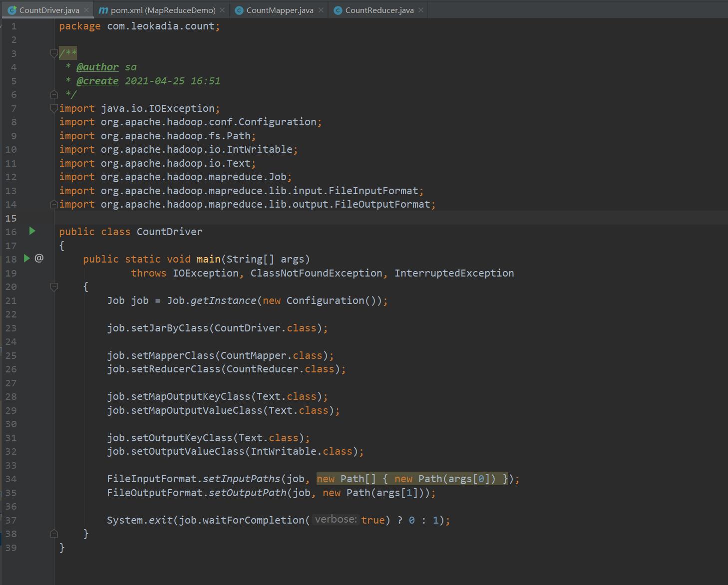The width and height of the screenshot is (728, 585).
Task: Click the run arrow beside the main method
Action: click(27, 259)
